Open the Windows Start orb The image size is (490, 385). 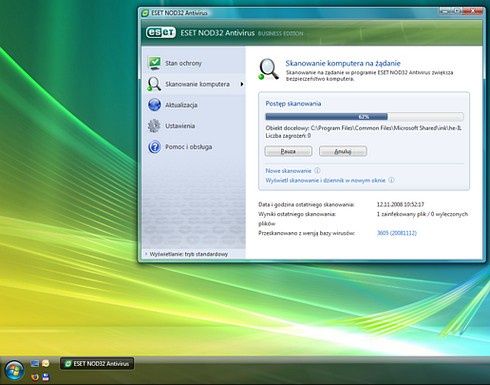coord(14,371)
